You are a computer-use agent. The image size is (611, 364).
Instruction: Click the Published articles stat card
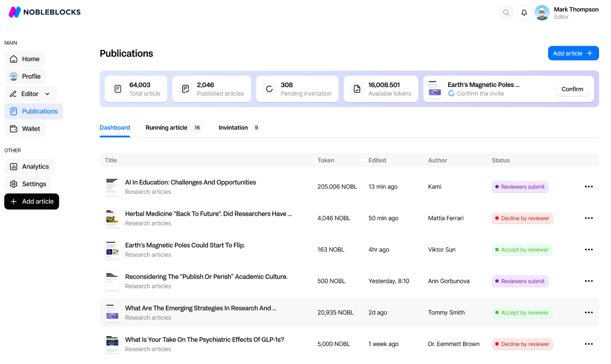pyautogui.click(x=212, y=89)
